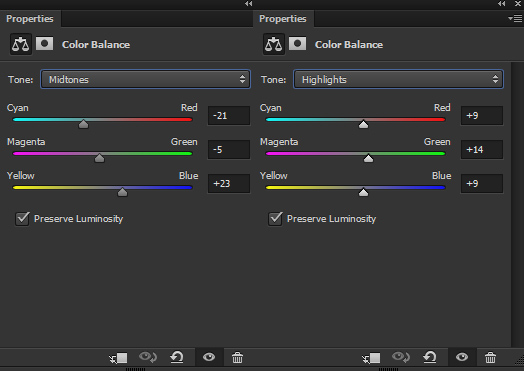View previous state icon in left panel
The image size is (524, 371).
(148, 357)
